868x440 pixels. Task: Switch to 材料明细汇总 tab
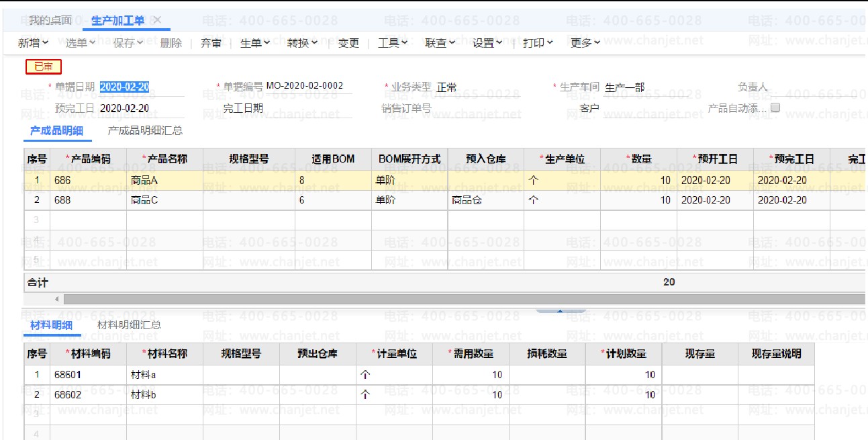point(129,325)
